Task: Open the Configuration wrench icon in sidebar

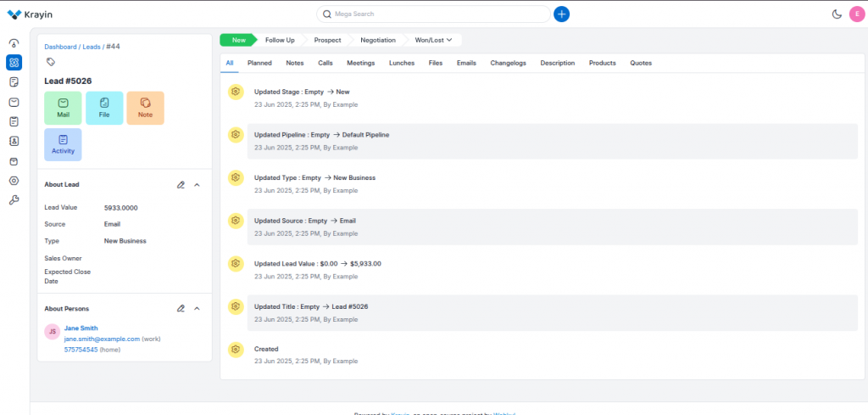Action: tap(14, 200)
